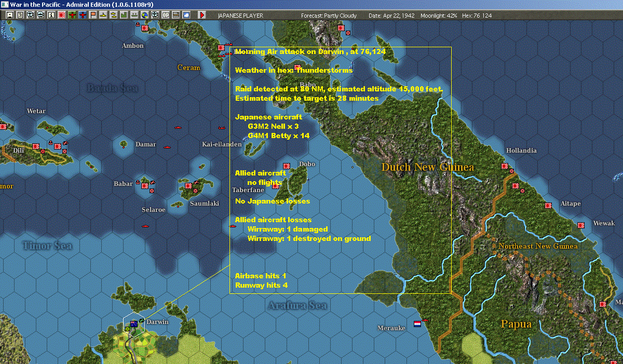Open the information 'i' toolbar icon
623x364 pixels.
(51, 16)
